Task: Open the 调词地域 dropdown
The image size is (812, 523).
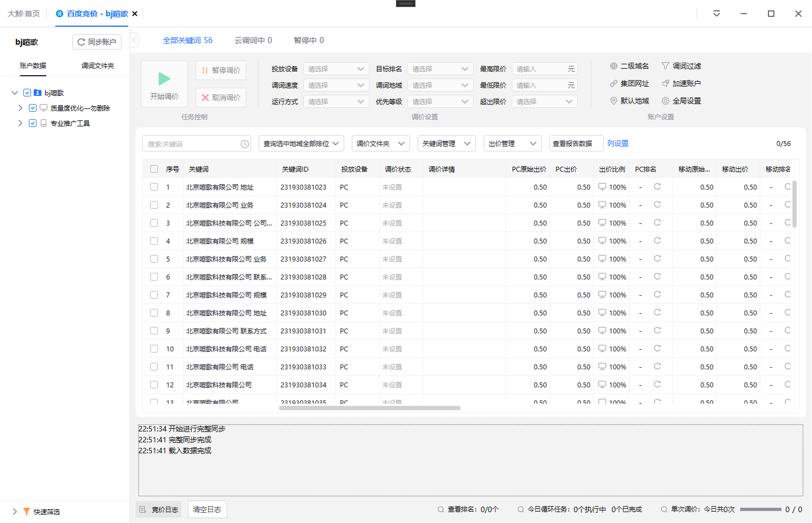Action: coord(440,86)
